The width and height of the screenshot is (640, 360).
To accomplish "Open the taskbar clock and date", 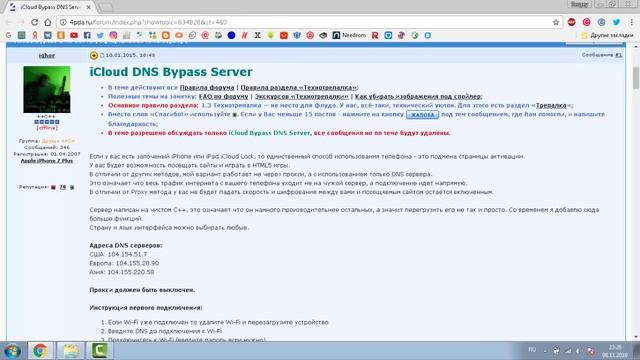I will 615,351.
